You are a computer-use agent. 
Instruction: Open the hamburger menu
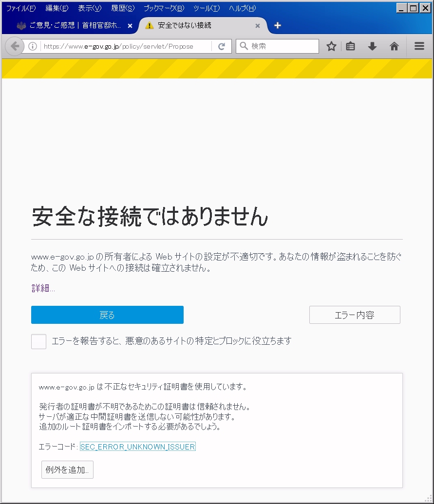[x=419, y=46]
